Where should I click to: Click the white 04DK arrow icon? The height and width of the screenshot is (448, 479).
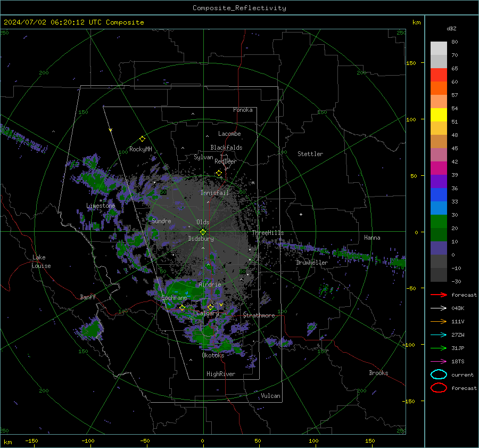439,308
